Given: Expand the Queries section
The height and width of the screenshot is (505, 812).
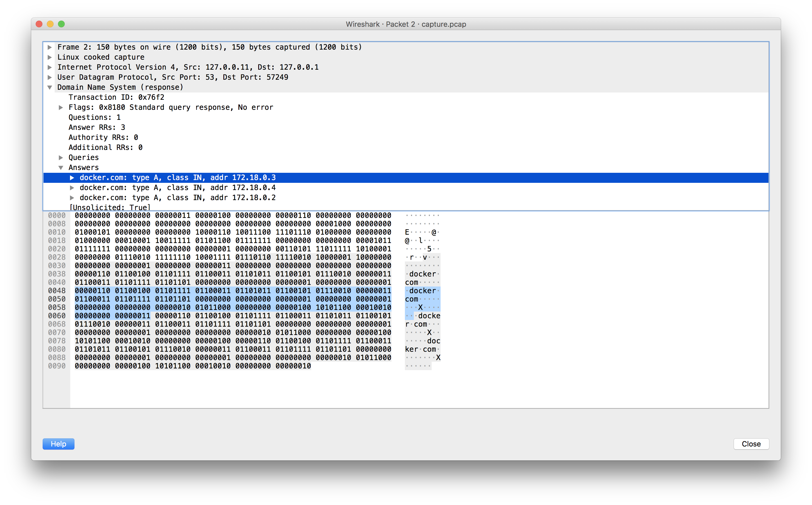Looking at the screenshot, I should click(x=61, y=157).
